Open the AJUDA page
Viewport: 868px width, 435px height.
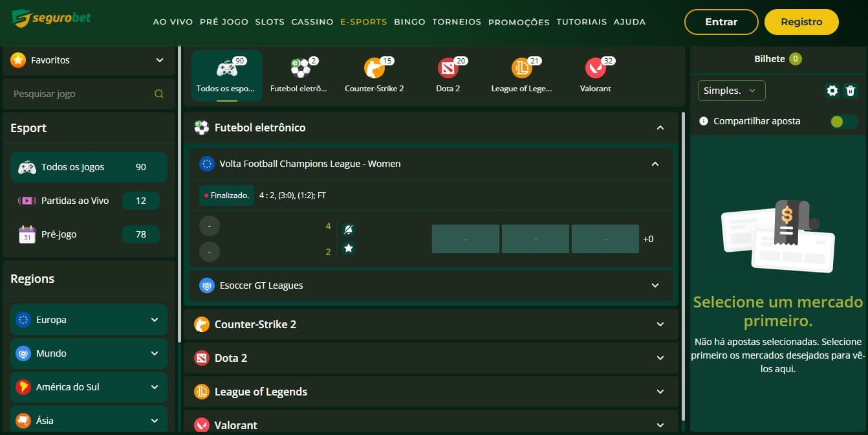click(629, 21)
